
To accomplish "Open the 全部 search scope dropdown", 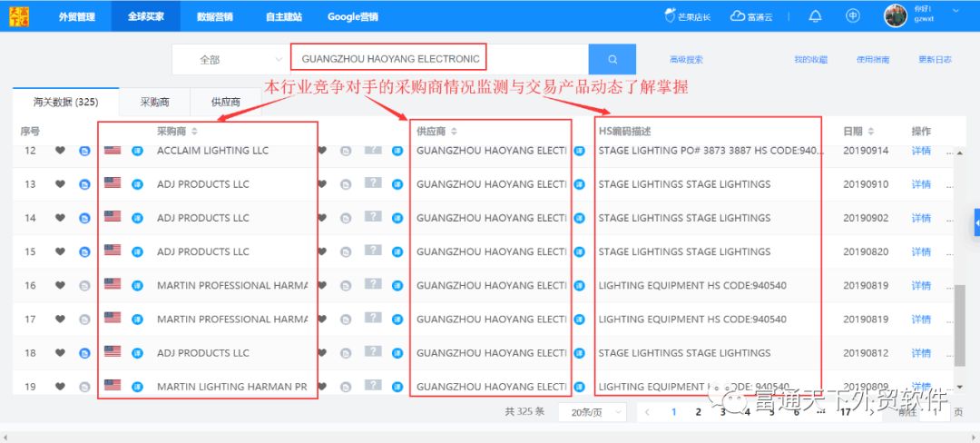I will [230, 59].
